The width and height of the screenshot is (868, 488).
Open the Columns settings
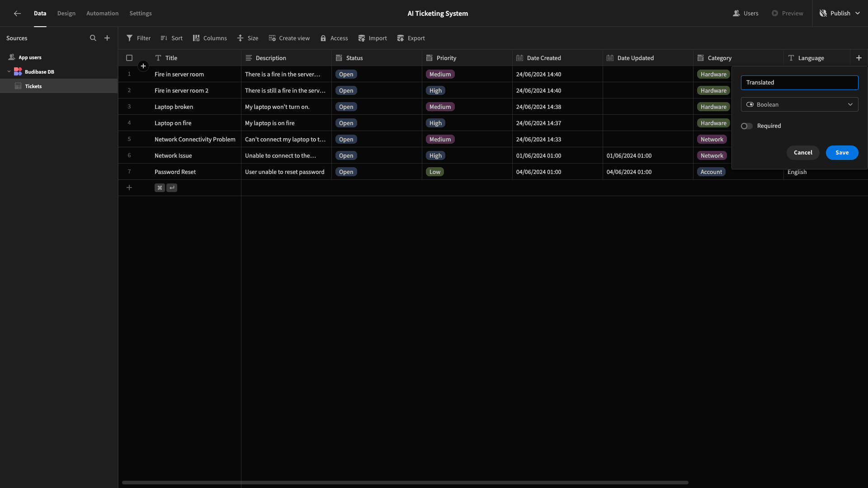210,38
